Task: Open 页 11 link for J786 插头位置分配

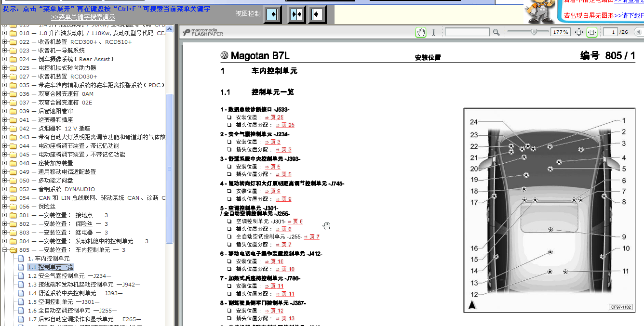Action: [284, 294]
